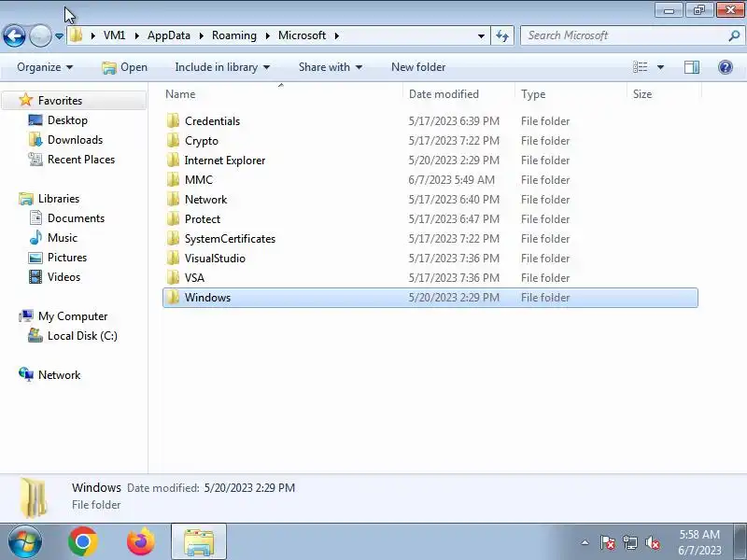This screenshot has height=560, width=747.
Task: Select the VSA folder icon
Action: pyautogui.click(x=174, y=277)
